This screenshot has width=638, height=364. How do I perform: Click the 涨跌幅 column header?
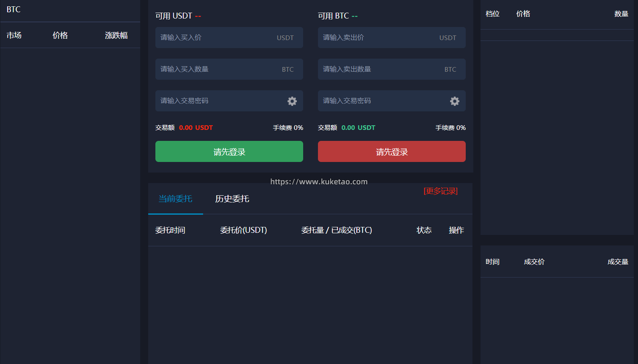[x=117, y=35]
